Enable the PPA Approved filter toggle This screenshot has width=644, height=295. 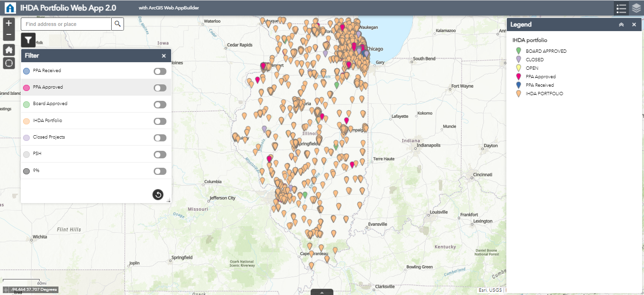(x=160, y=88)
